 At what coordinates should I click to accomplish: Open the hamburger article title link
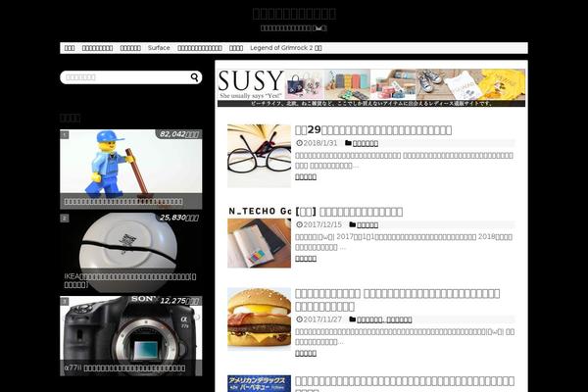tap(397, 300)
